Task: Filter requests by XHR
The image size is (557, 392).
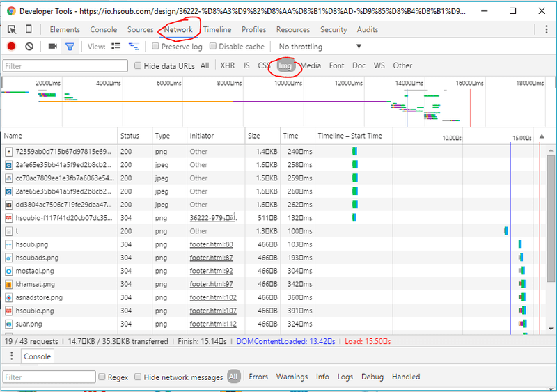Action: pyautogui.click(x=228, y=65)
